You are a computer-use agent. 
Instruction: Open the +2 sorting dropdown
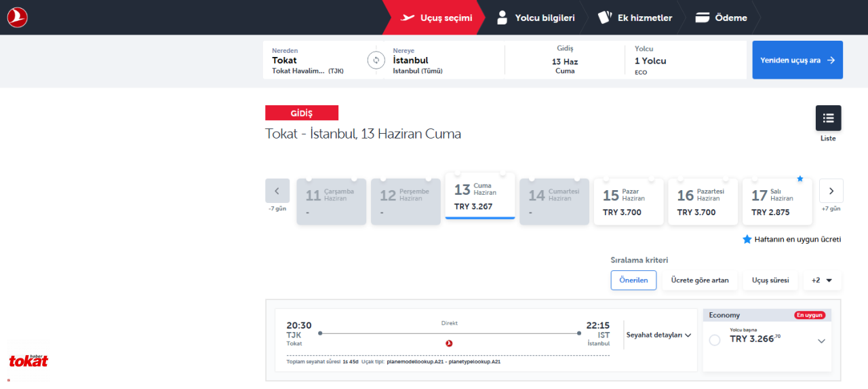coord(822,280)
